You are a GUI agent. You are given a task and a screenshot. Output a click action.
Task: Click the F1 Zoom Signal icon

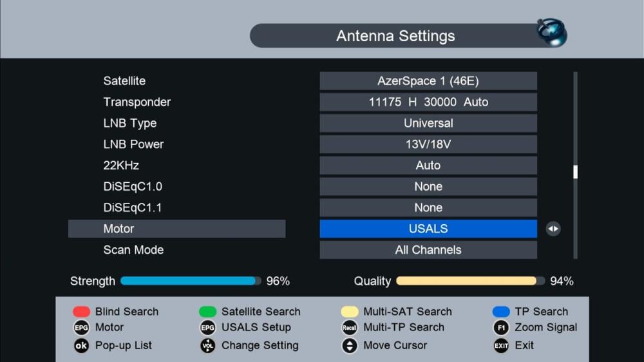pos(501,327)
